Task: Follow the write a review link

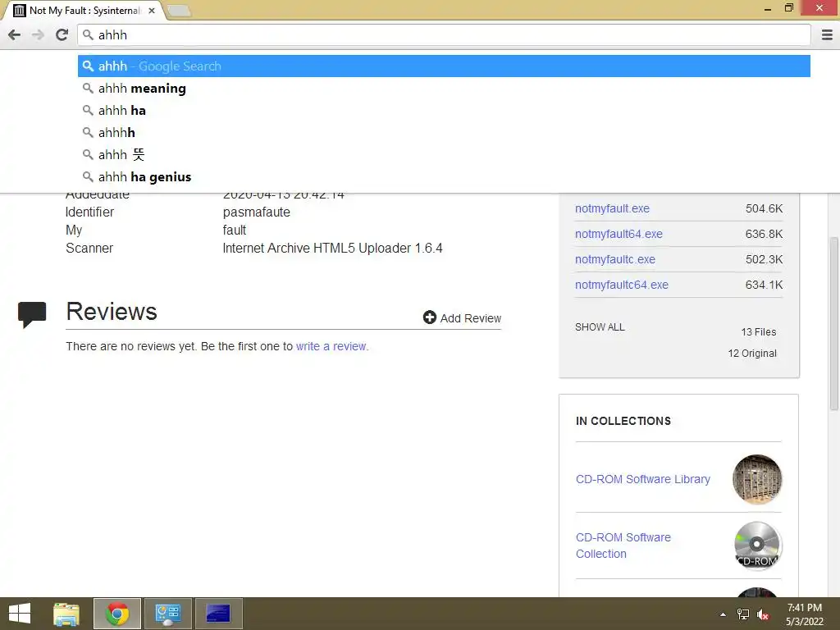Action: (331, 346)
